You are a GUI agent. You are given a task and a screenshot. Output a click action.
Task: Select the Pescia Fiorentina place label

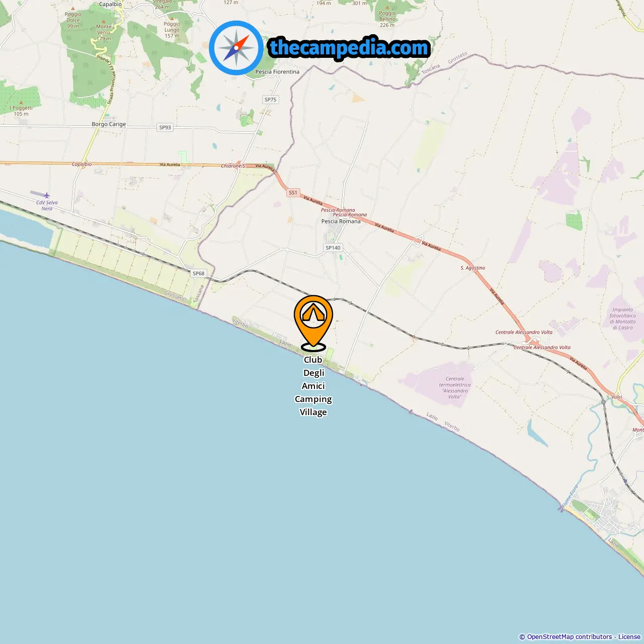(277, 72)
